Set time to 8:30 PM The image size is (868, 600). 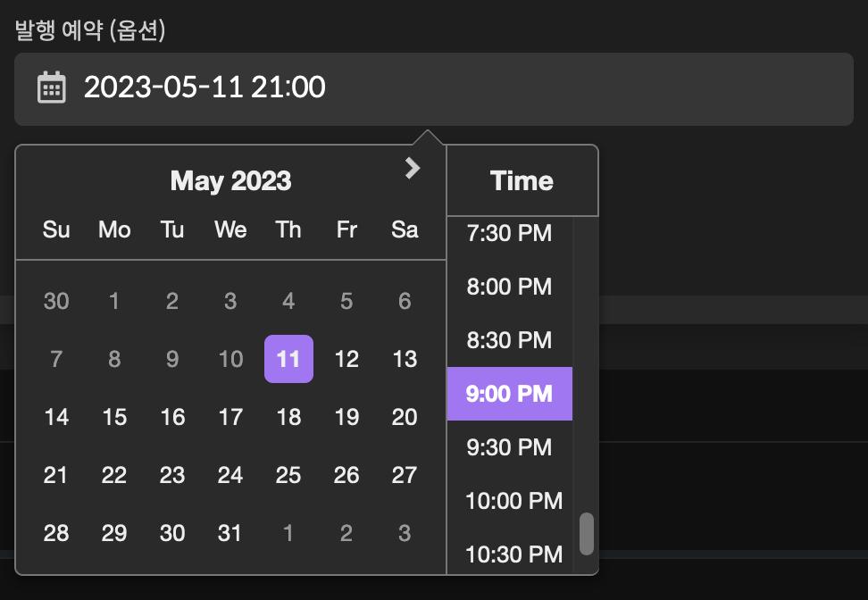509,340
